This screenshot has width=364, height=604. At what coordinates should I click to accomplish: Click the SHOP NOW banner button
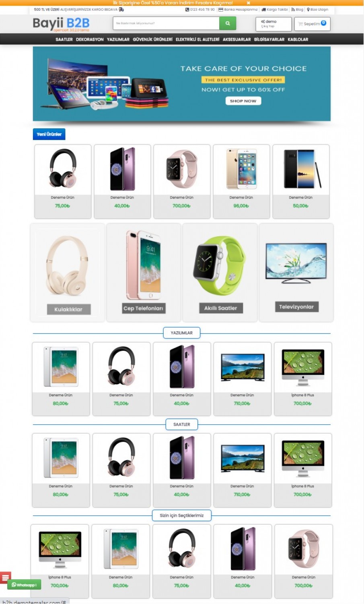coord(243,101)
